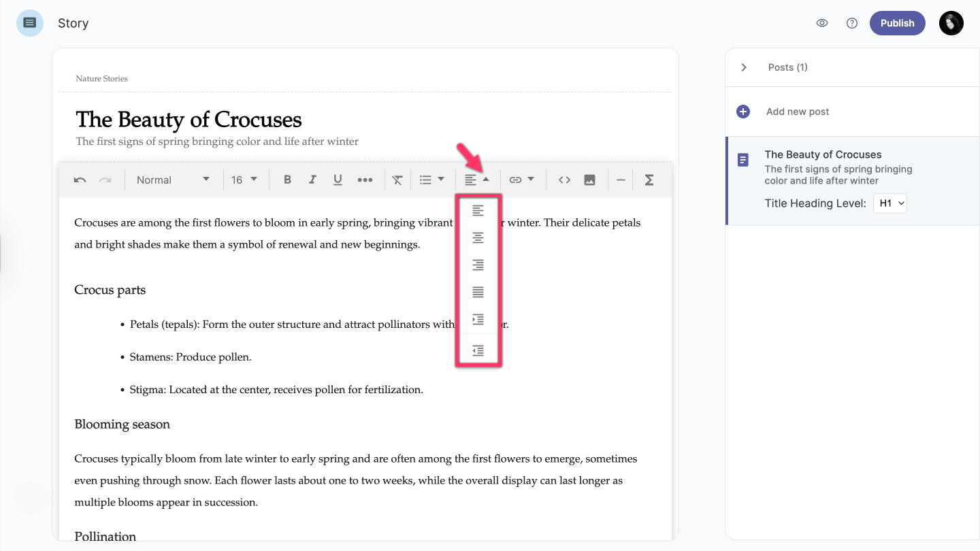Insert a horizontal divider line
This screenshot has width=980, height=551.
621,180
